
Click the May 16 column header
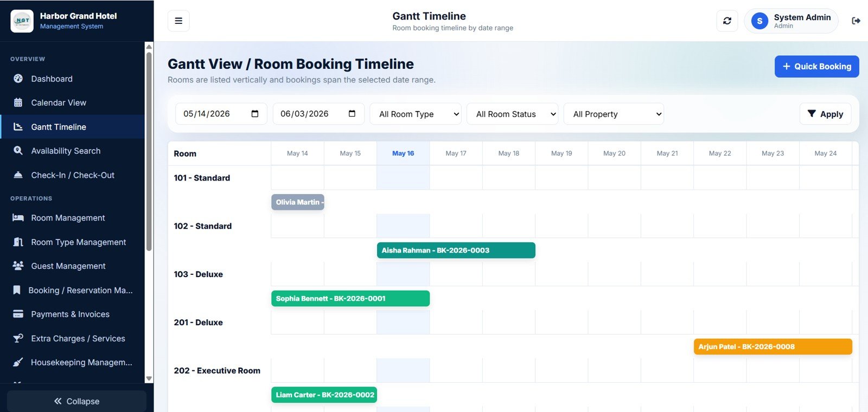pyautogui.click(x=403, y=153)
